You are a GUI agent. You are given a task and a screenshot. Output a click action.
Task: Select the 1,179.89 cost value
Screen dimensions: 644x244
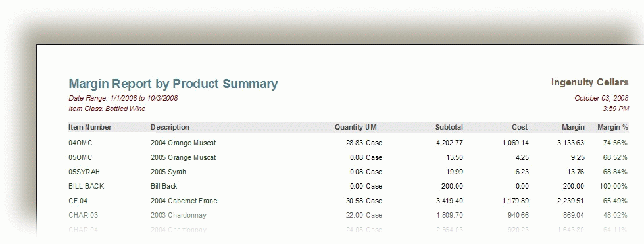click(515, 201)
